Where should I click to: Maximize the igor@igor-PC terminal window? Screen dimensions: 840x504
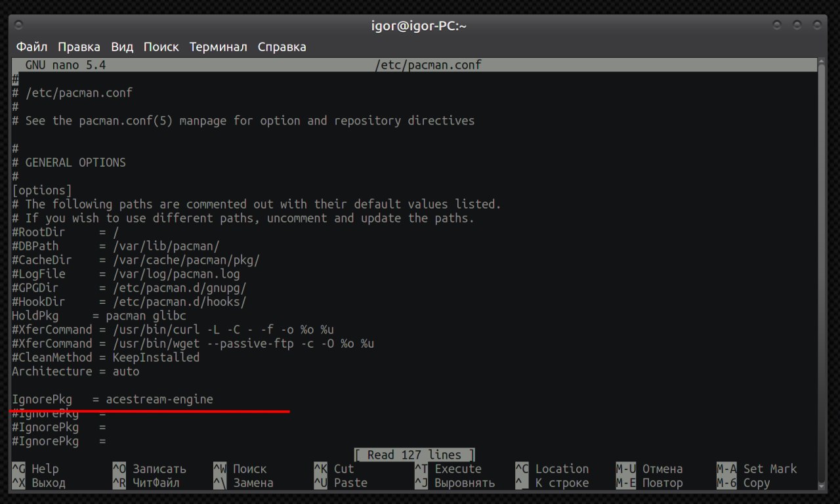click(x=797, y=25)
